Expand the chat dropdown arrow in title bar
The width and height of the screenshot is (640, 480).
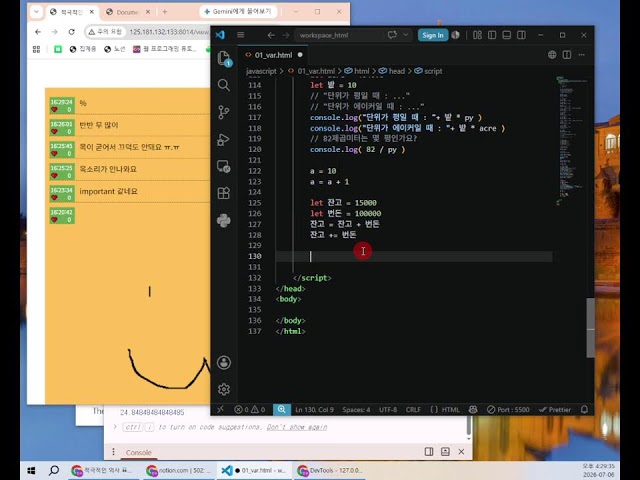point(406,35)
